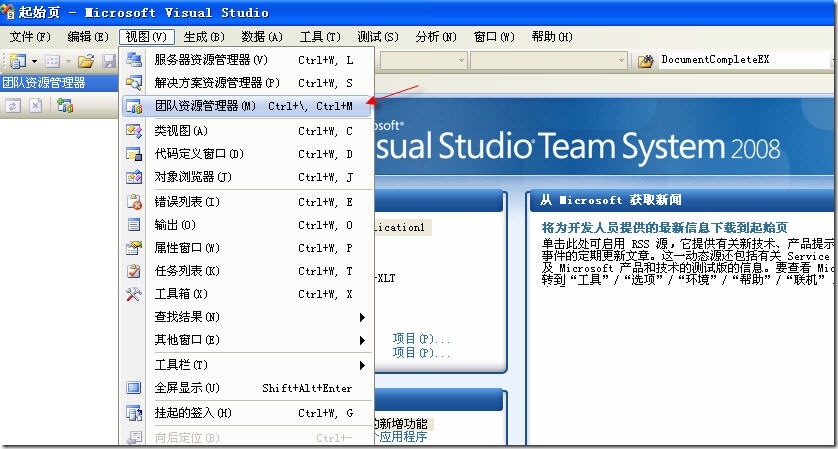
Task: Click the upper 项目(P)... link
Action: pos(421,339)
